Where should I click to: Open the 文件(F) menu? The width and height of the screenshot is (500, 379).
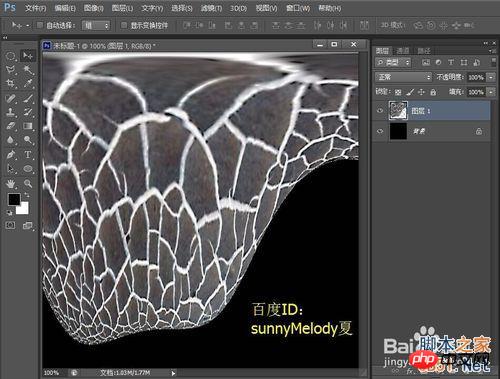[x=35, y=8]
